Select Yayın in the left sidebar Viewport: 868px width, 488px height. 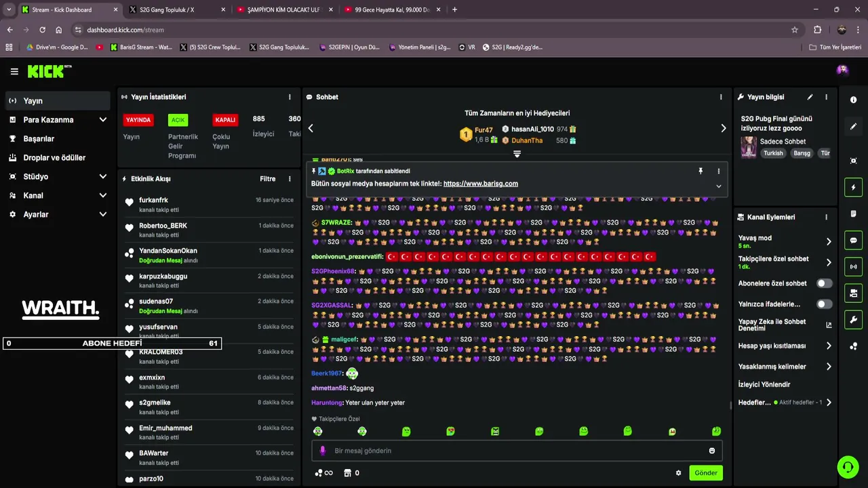tap(58, 101)
